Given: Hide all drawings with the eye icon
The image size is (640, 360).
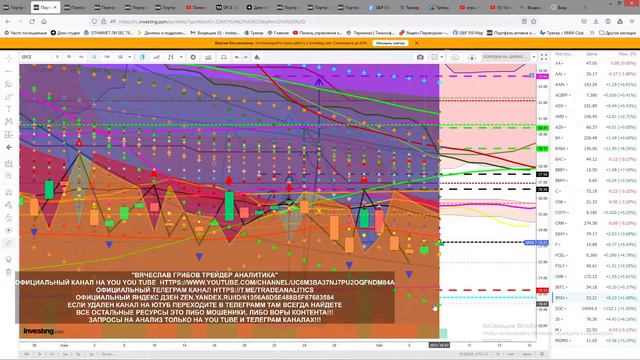Looking at the screenshot, I should pos(9,230).
